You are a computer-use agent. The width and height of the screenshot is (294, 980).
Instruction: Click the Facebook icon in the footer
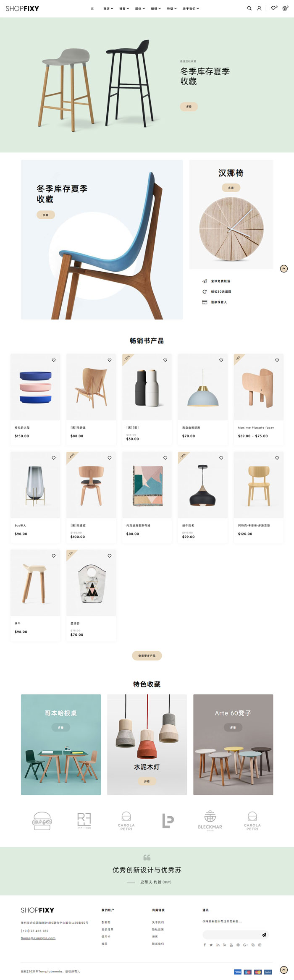pos(205,945)
